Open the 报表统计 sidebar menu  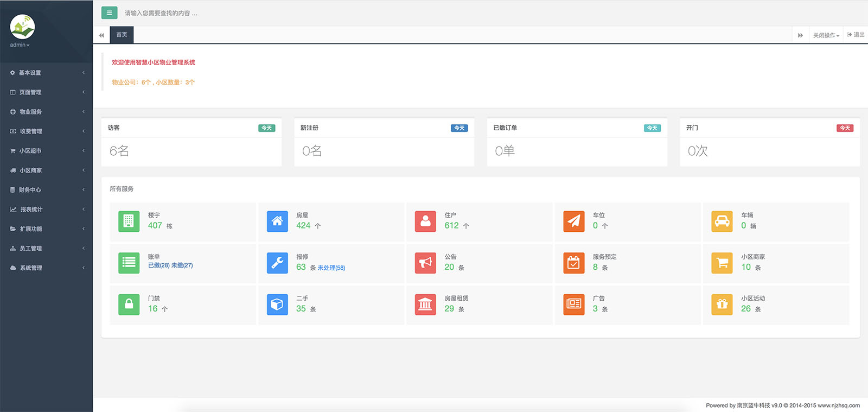click(x=46, y=210)
